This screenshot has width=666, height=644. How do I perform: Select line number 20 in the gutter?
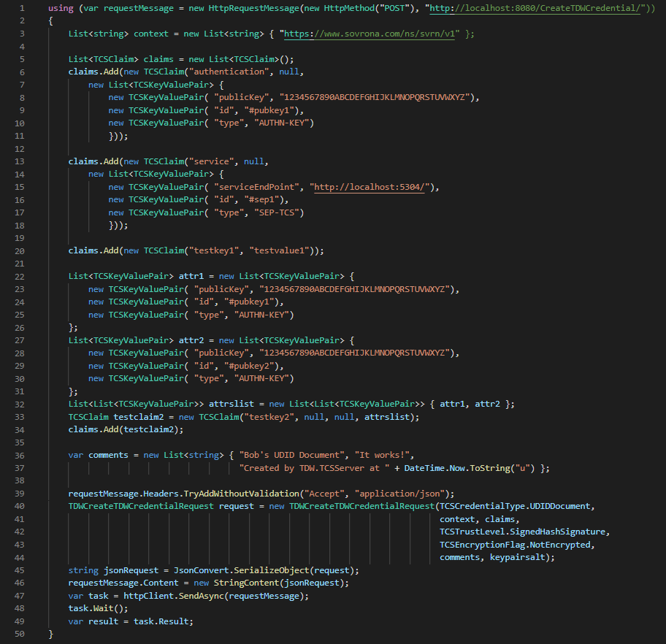pyautogui.click(x=20, y=250)
